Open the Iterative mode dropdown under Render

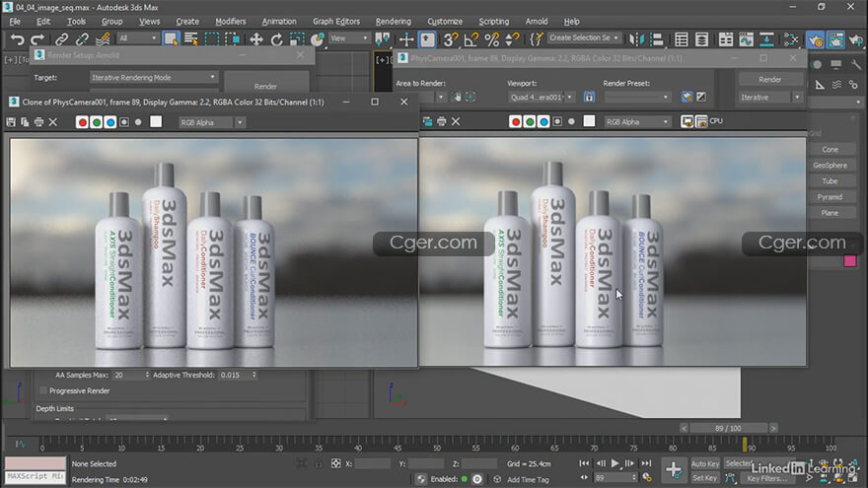click(x=770, y=98)
